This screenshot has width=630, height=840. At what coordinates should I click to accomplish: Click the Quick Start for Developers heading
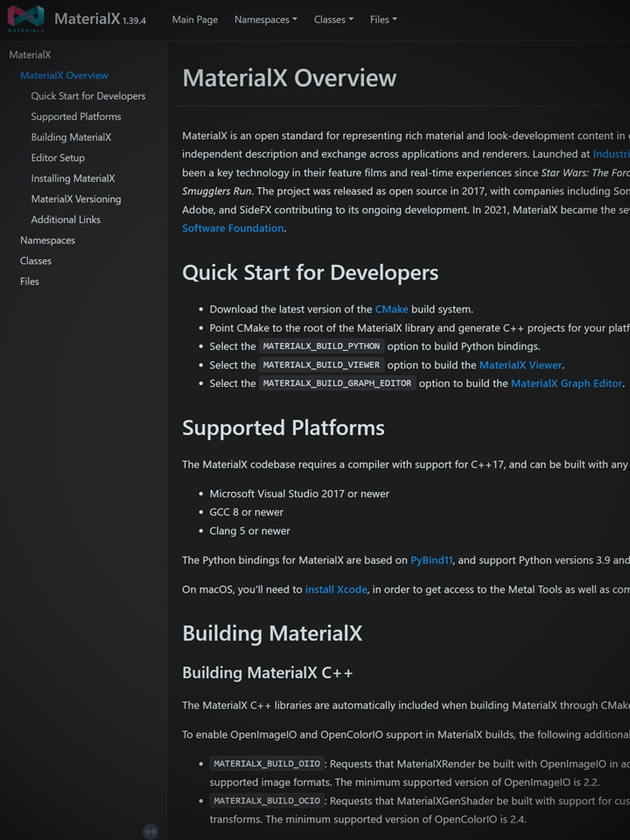tap(310, 273)
